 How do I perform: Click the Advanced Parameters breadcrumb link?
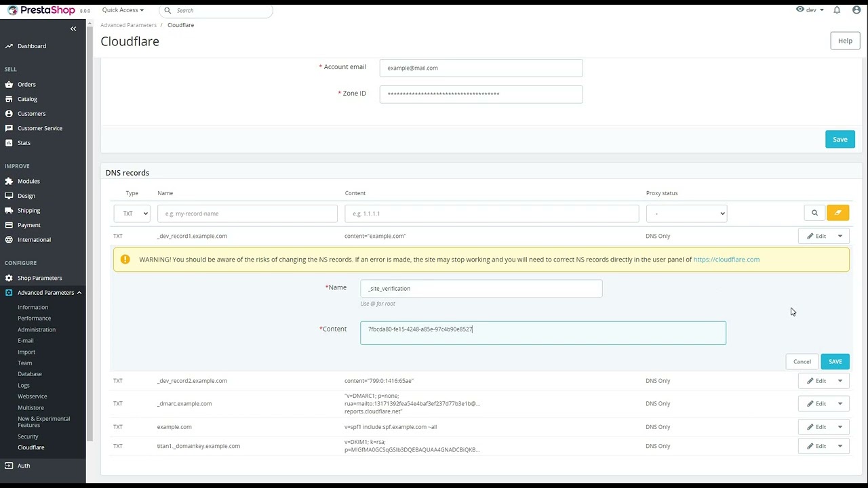(128, 25)
